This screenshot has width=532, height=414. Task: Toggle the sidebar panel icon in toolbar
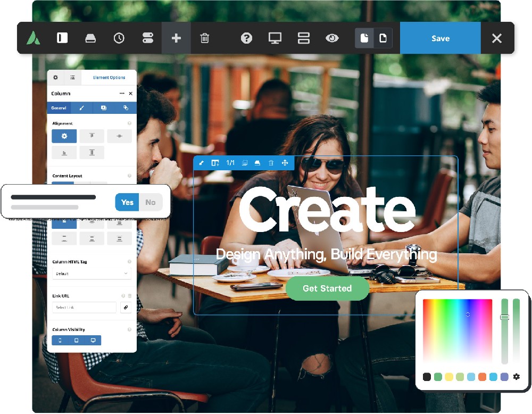click(x=62, y=38)
